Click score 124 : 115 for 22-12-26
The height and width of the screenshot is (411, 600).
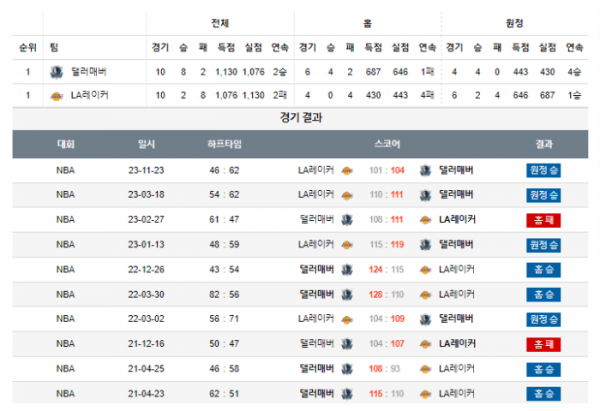386,269
